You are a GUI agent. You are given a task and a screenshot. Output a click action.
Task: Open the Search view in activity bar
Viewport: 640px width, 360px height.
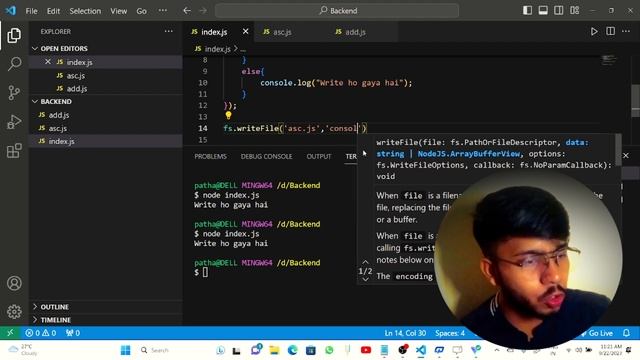coord(14,64)
